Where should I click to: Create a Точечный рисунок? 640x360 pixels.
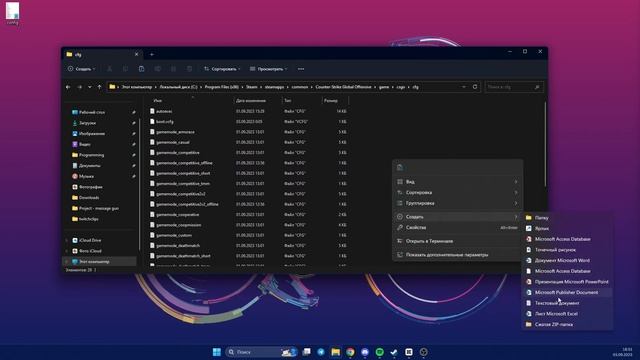[568, 250]
